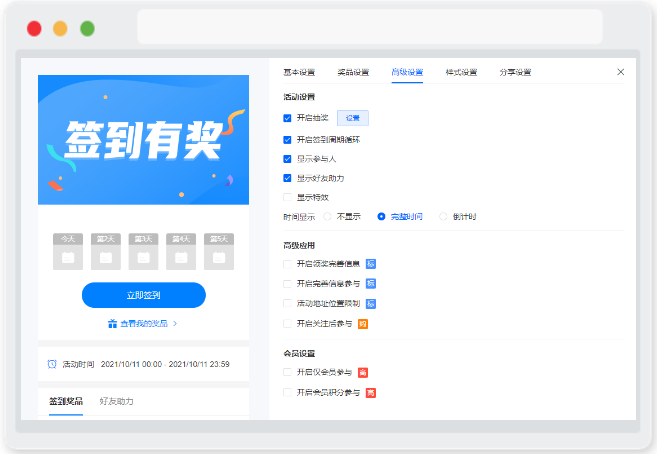Check the 开启会员积分参与 option

[287, 392]
